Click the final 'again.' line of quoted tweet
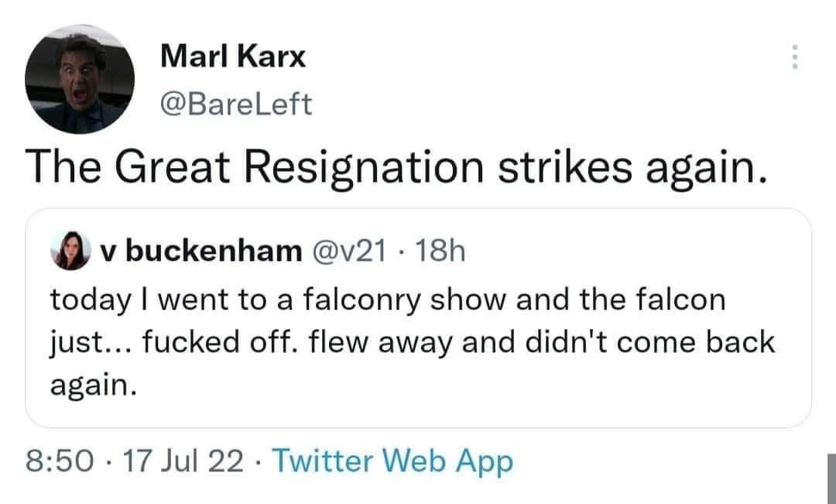836x504 pixels. coord(94,383)
